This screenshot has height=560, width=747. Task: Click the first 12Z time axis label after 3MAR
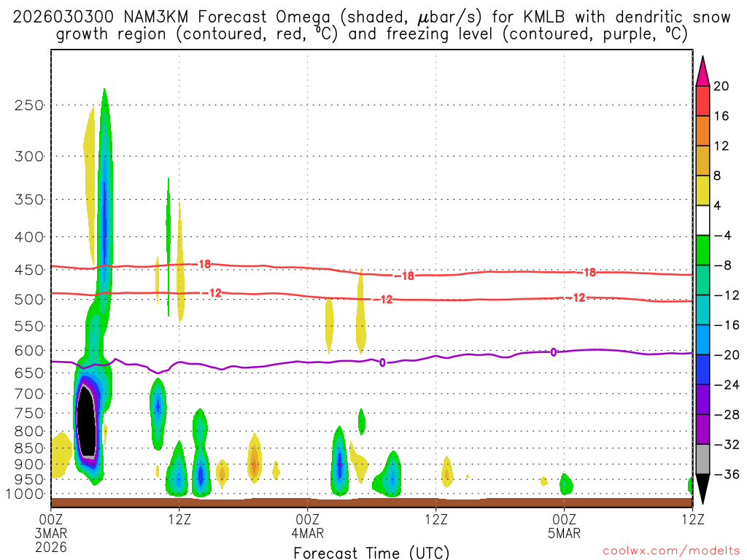click(179, 519)
